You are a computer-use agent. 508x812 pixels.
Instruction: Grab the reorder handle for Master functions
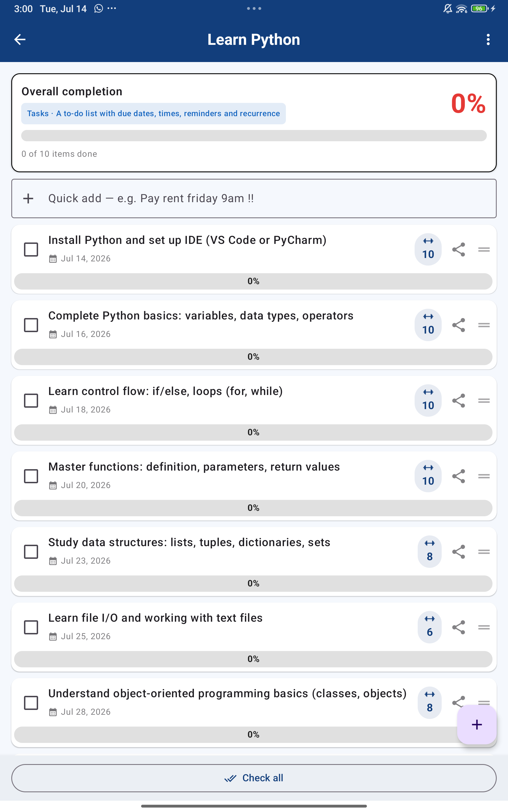[x=484, y=476]
